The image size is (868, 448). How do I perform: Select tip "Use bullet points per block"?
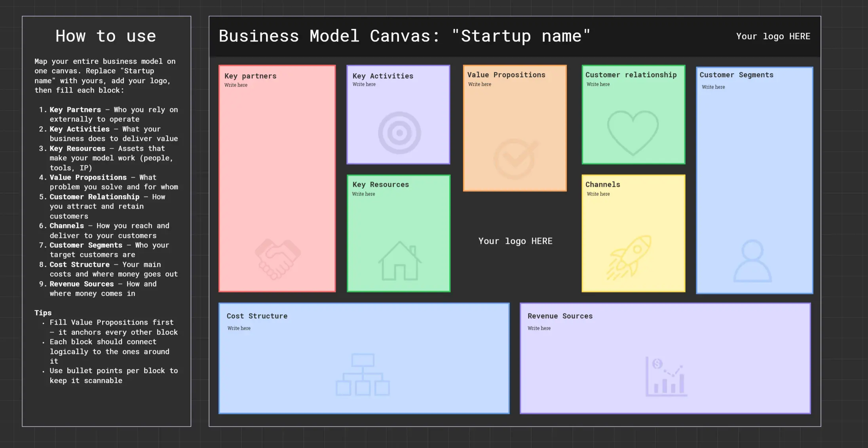point(114,376)
